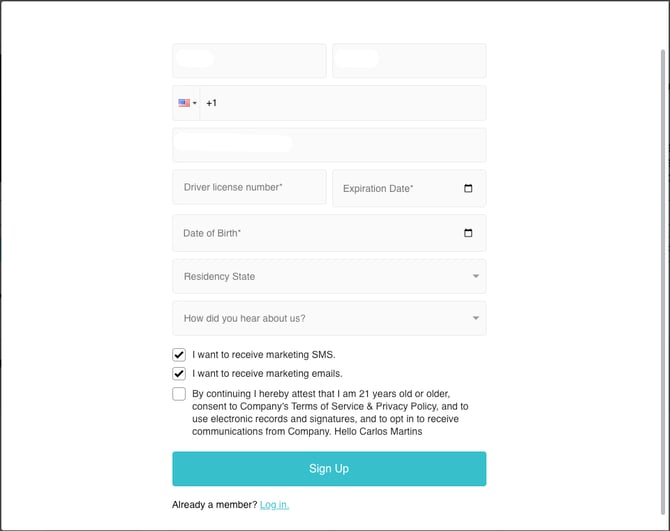This screenshot has width=670, height=531.
Task: Click the small arrow beside the US flag
Action: pyautogui.click(x=194, y=103)
